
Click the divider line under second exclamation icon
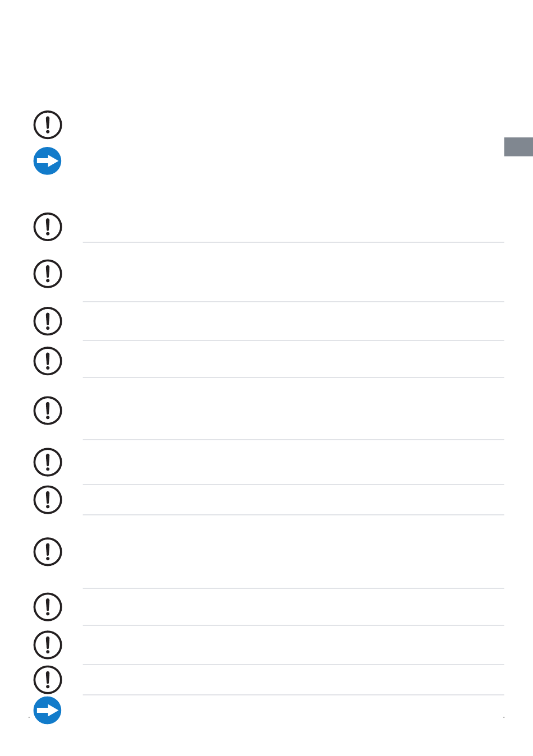[x=293, y=242]
